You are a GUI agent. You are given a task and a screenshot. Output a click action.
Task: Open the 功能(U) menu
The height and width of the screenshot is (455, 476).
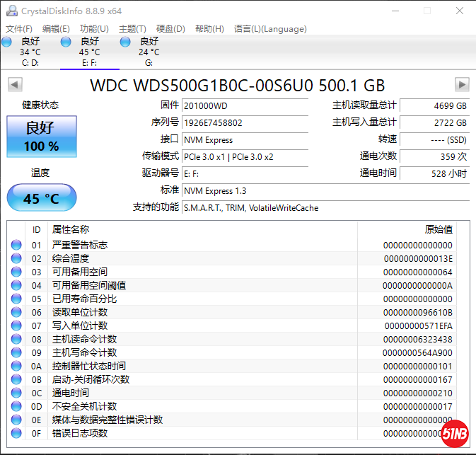(94, 29)
